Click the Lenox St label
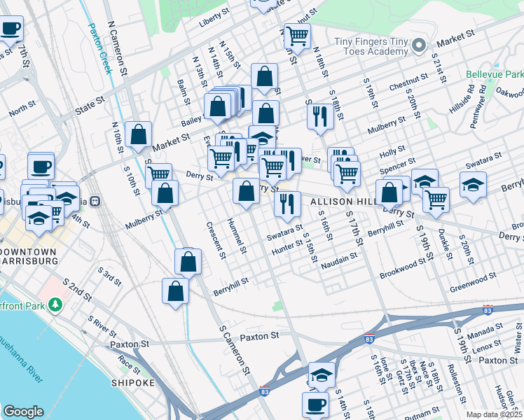The image size is (524, 420). tap(487, 346)
